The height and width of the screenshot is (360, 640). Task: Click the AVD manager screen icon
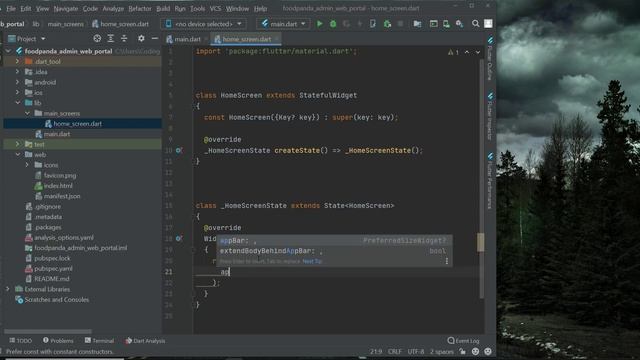(x=433, y=24)
